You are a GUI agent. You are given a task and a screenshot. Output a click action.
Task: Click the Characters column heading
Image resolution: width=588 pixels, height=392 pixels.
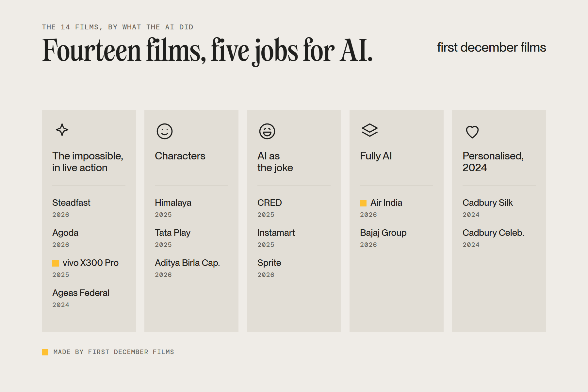click(x=180, y=156)
